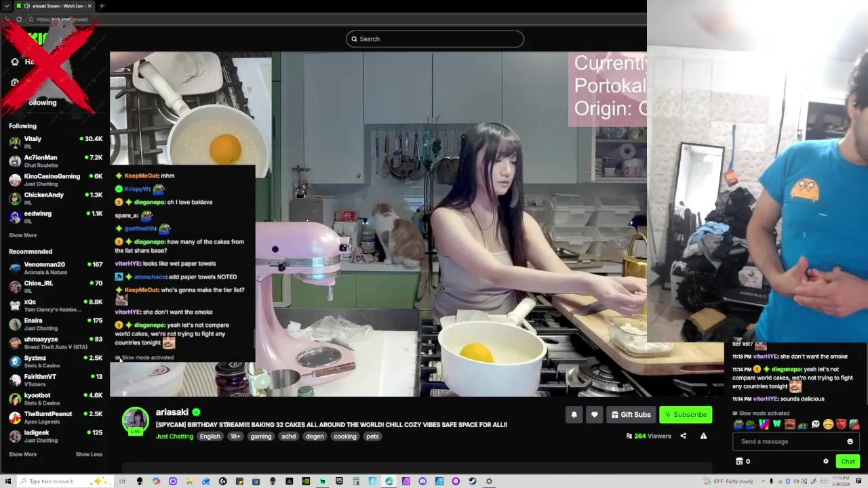This screenshot has height=488, width=868.
Task: Click the browser back arrow
Action: coord(7,19)
